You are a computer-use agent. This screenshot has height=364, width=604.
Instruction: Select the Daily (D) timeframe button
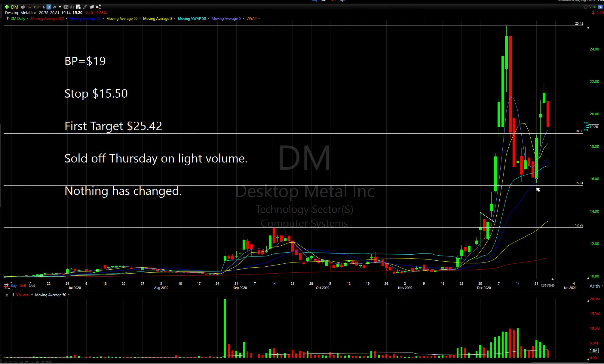(x=49, y=7)
